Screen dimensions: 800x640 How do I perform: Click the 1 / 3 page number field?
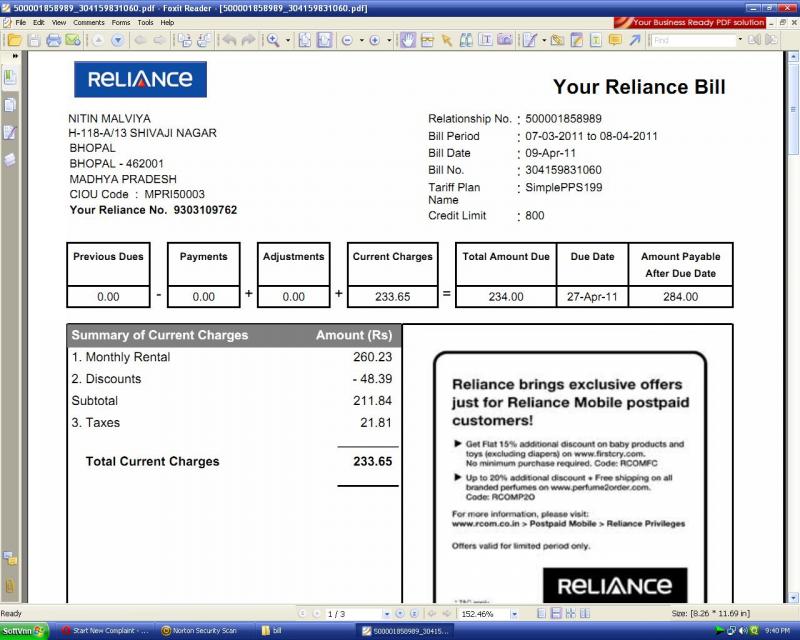tap(353, 614)
